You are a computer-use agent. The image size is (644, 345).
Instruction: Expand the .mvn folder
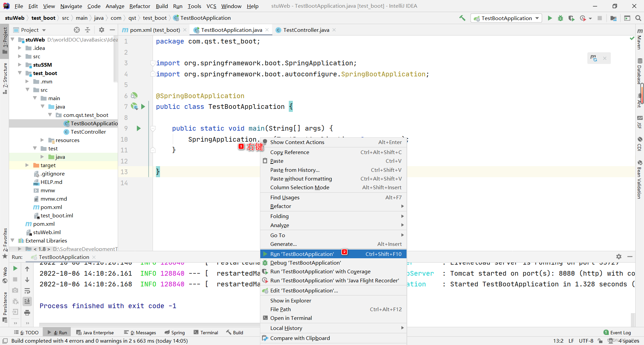(27, 81)
